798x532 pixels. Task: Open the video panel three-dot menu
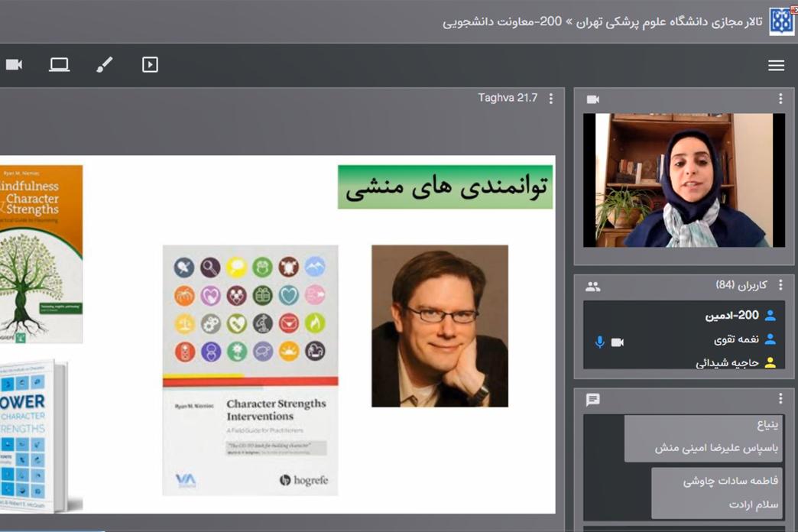[x=780, y=99]
